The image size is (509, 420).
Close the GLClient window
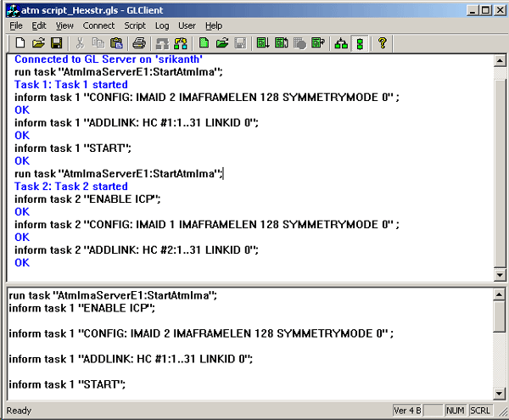[500, 10]
